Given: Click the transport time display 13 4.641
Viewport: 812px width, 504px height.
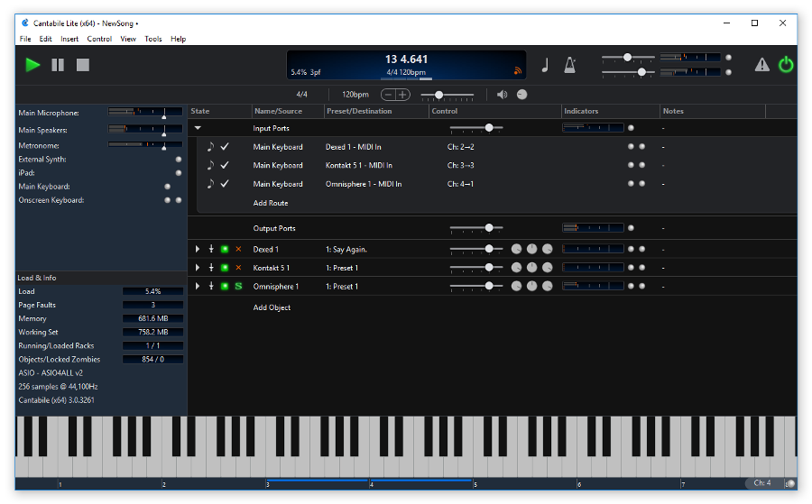Looking at the screenshot, I should pyautogui.click(x=406, y=60).
